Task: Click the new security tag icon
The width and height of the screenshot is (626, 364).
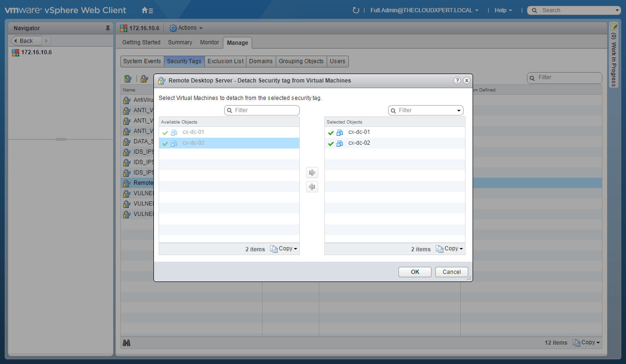Action: [x=127, y=79]
